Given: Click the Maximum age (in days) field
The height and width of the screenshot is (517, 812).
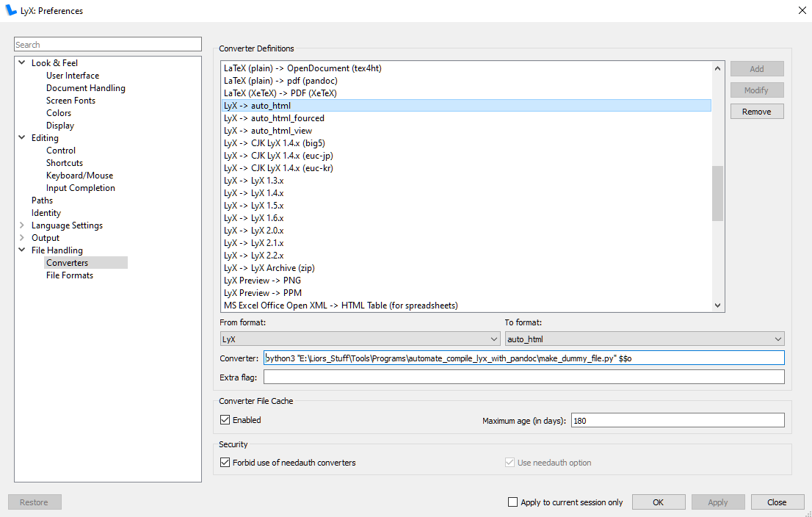Looking at the screenshot, I should pyautogui.click(x=678, y=420).
